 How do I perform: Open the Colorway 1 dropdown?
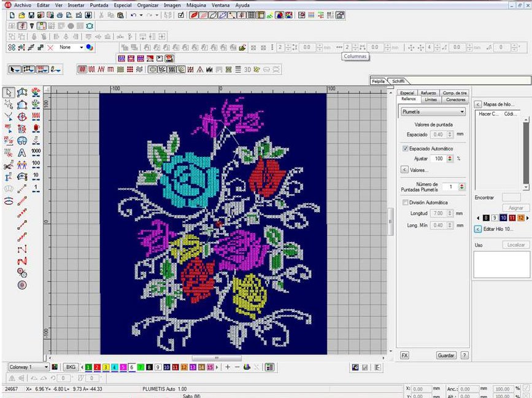(x=28, y=367)
